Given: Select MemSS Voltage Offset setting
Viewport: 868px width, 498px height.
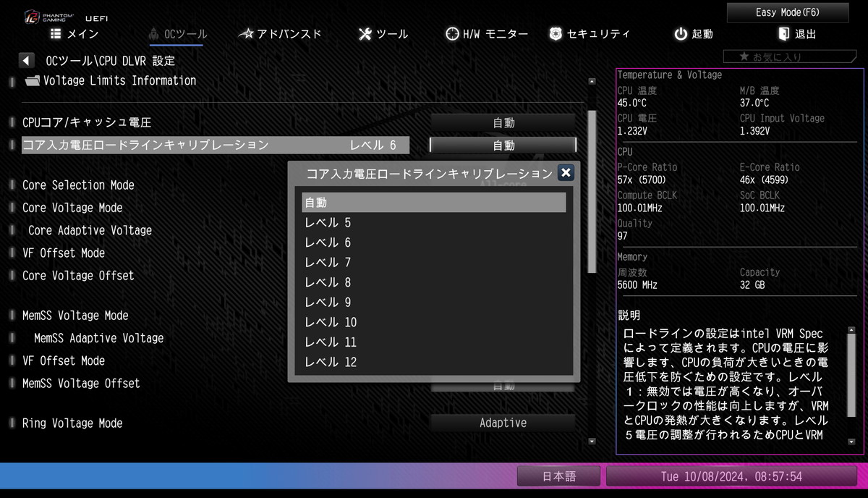Looking at the screenshot, I should (81, 383).
